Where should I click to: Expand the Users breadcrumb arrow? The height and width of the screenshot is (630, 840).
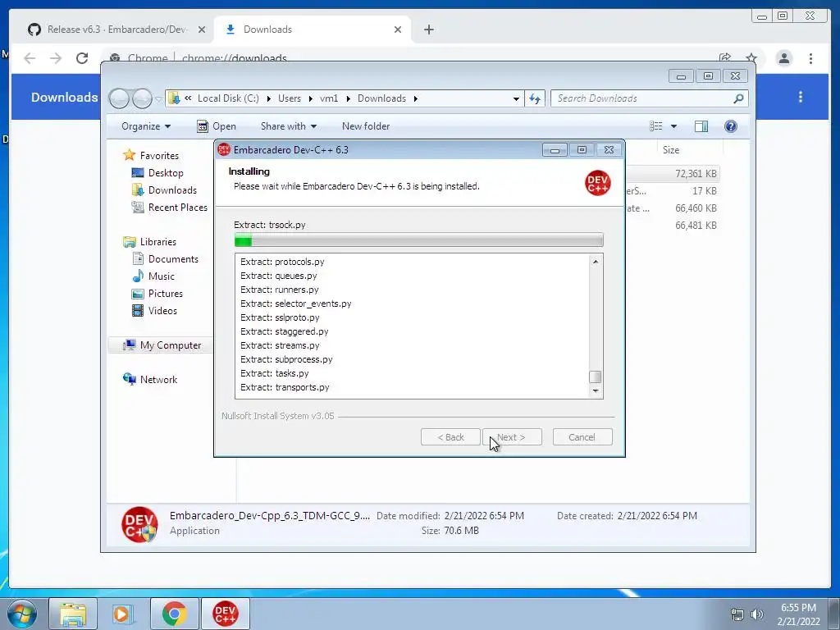tap(311, 98)
